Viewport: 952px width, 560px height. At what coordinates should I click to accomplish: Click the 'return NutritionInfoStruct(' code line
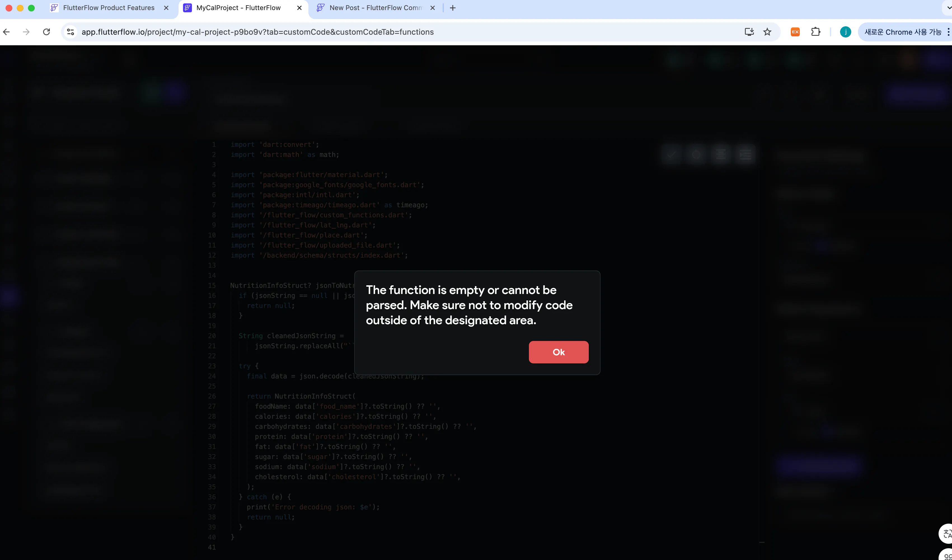(x=301, y=396)
